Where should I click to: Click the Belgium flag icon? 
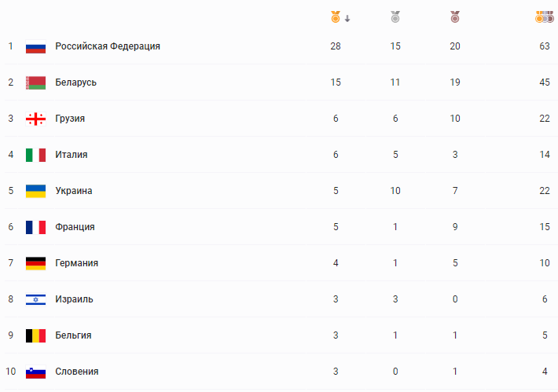[35, 335]
